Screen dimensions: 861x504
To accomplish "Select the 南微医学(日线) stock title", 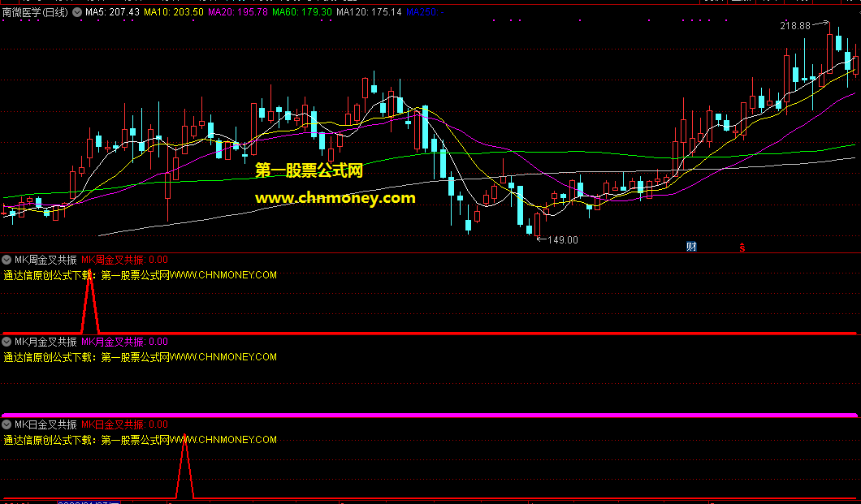I will point(35,12).
